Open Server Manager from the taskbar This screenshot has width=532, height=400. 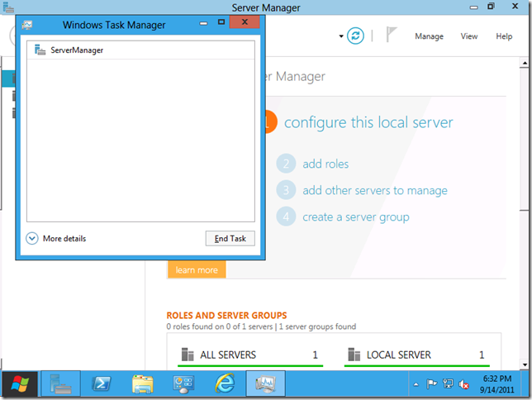pyautogui.click(x=61, y=384)
